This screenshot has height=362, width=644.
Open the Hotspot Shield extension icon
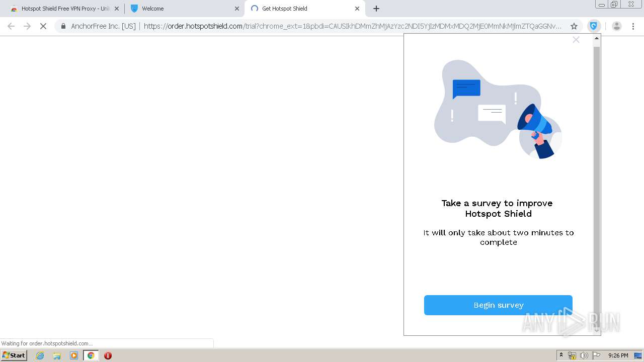coord(594,26)
